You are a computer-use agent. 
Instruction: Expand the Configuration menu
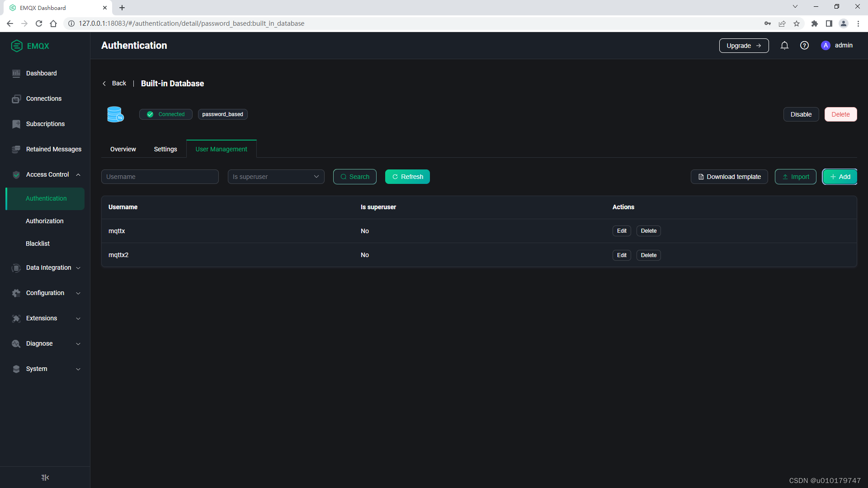point(45,293)
